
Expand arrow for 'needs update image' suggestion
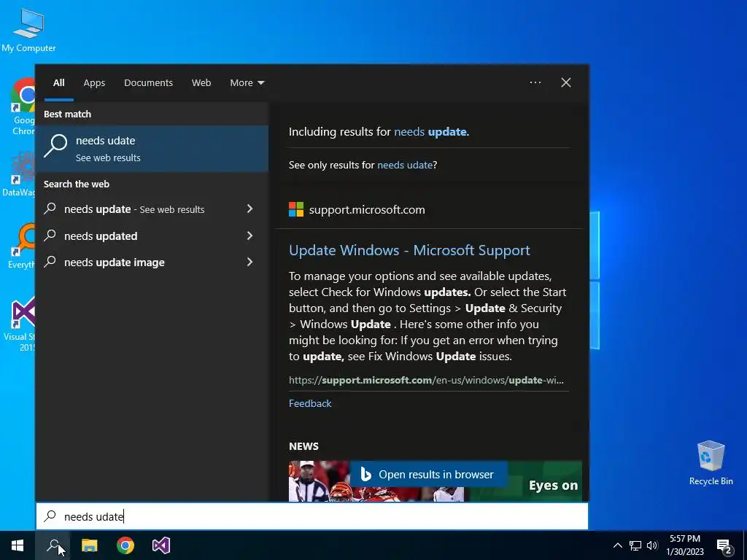249,262
